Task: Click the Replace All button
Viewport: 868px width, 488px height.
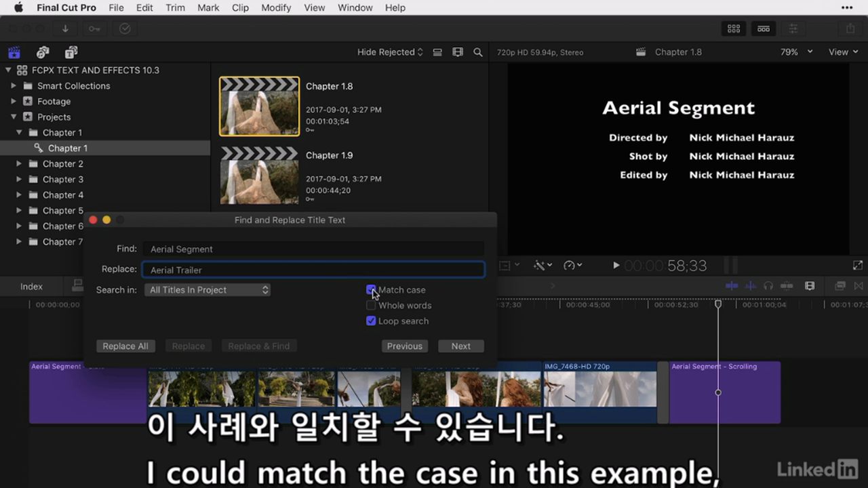Action: point(125,346)
